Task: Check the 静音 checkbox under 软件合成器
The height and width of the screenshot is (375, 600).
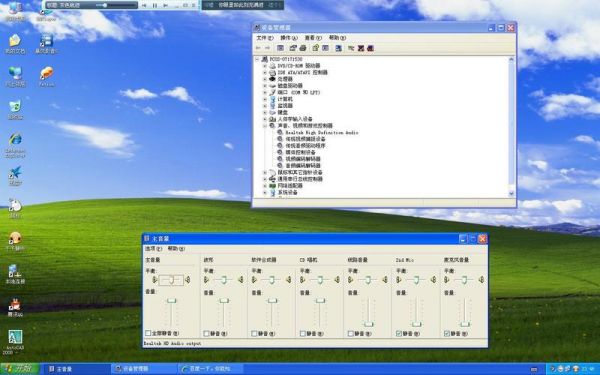Action: pyautogui.click(x=254, y=334)
